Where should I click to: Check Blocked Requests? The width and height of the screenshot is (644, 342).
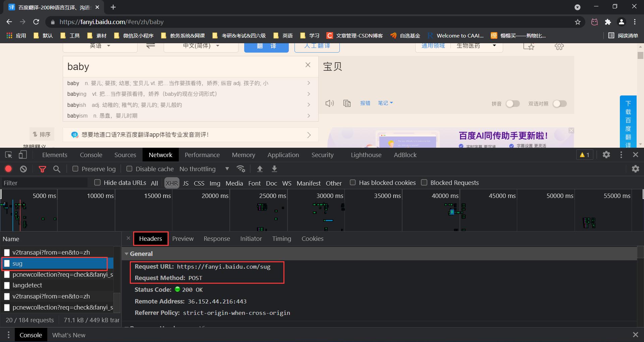[x=424, y=183]
